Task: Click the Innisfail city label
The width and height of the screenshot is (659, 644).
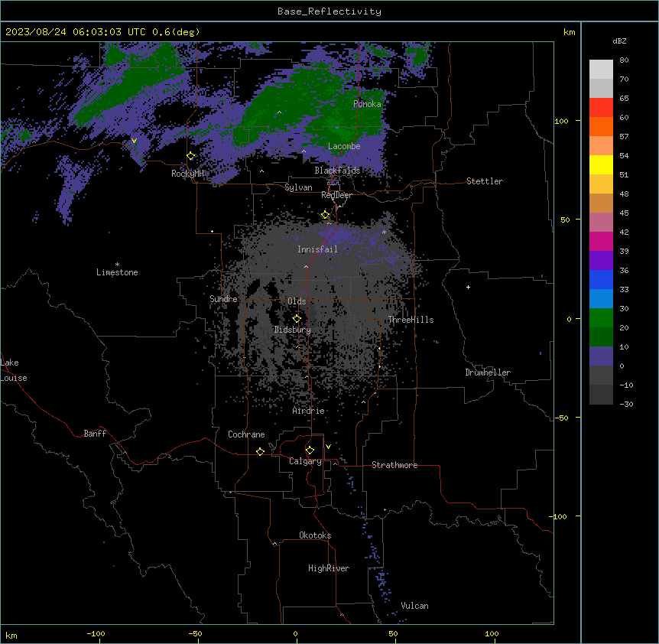Action: coord(317,249)
